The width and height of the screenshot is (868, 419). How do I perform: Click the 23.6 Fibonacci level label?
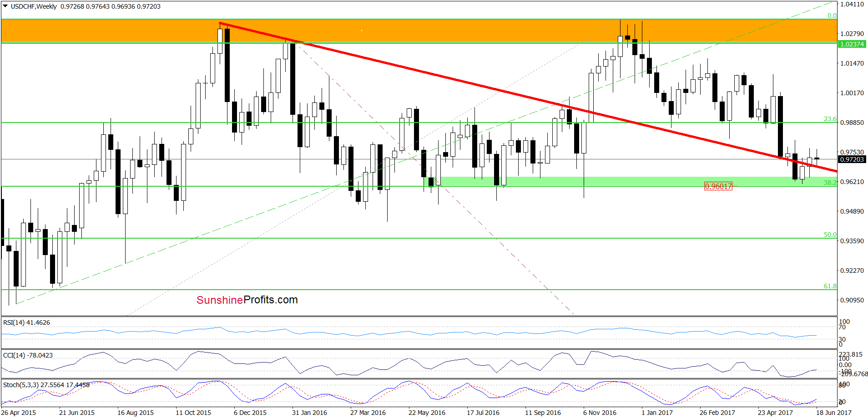click(830, 119)
